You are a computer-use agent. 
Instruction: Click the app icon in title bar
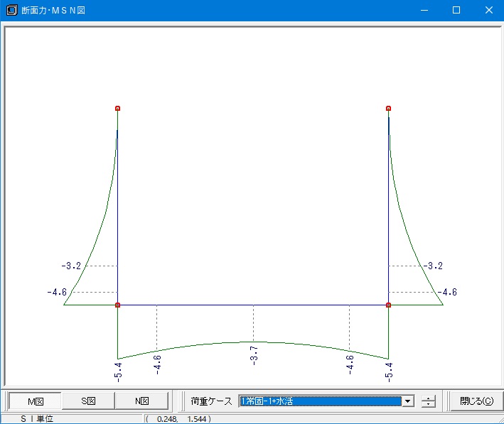click(11, 10)
